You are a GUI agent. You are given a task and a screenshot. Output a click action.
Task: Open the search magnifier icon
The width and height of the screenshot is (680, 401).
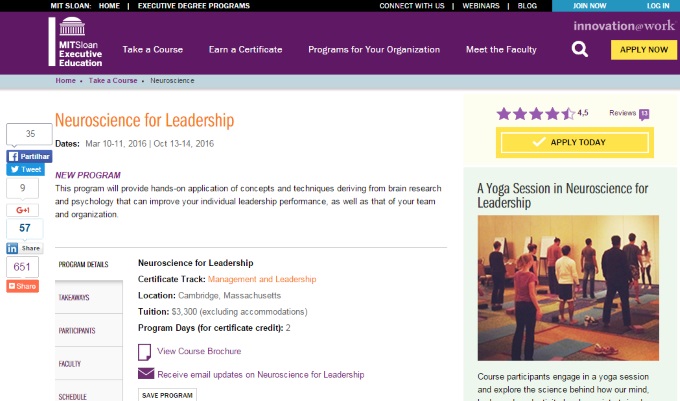(579, 49)
